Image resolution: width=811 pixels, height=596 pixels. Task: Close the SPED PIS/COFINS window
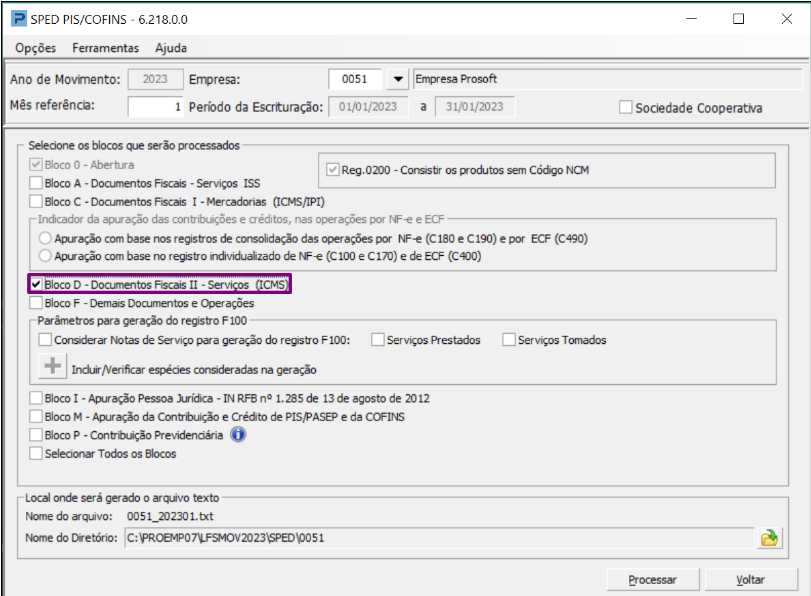pyautogui.click(x=787, y=19)
